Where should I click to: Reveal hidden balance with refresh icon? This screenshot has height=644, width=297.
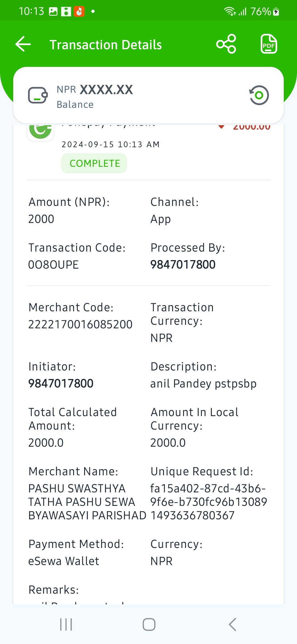pos(259,95)
